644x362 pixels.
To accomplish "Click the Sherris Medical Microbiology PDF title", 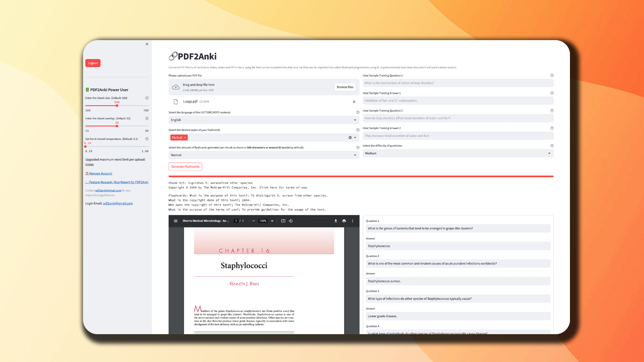I will (206, 221).
